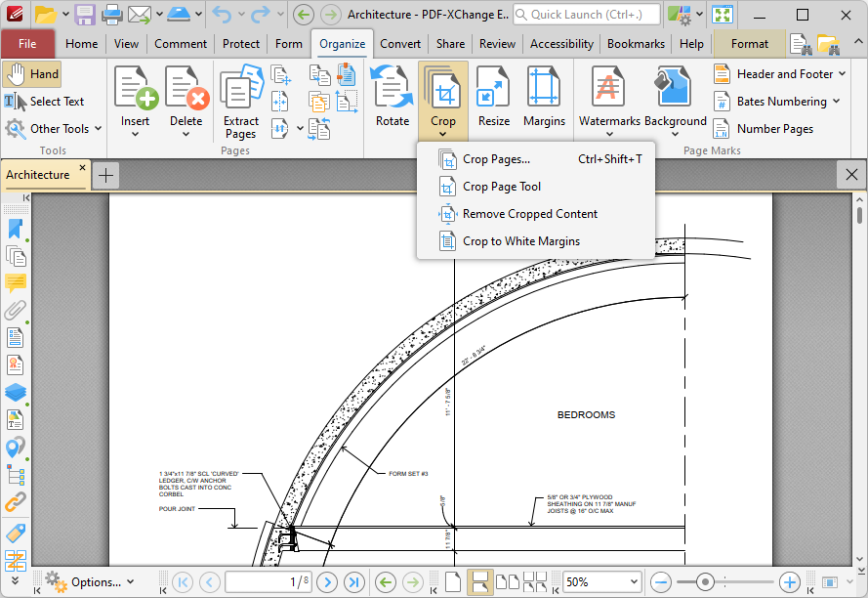Click the blue clipboard page icon
Viewport: 868px width, 598px height.
[347, 75]
